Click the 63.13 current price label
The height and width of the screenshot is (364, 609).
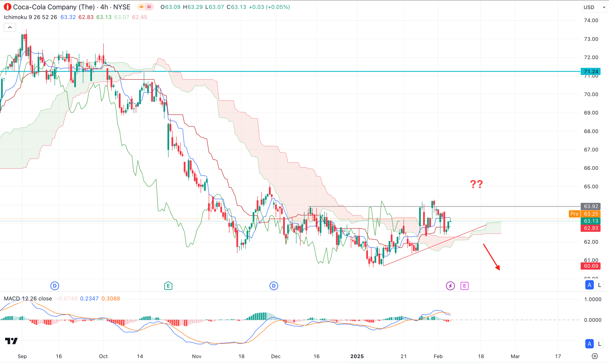click(x=590, y=221)
